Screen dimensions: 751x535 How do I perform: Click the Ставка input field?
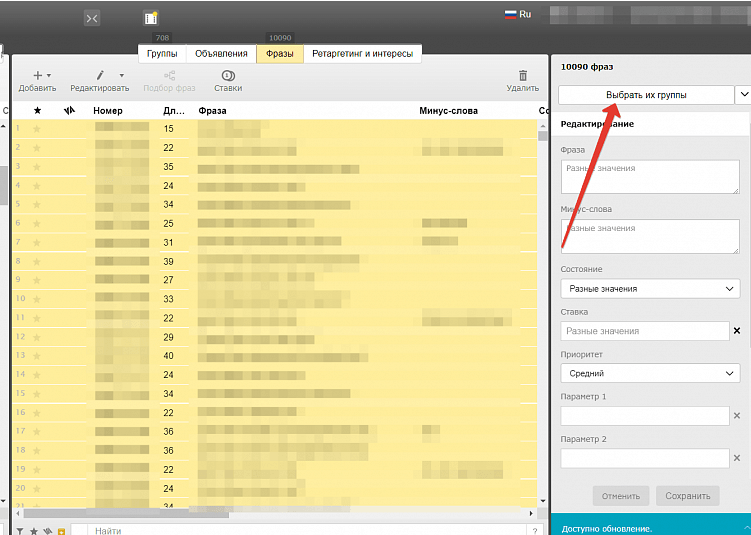tap(645, 331)
